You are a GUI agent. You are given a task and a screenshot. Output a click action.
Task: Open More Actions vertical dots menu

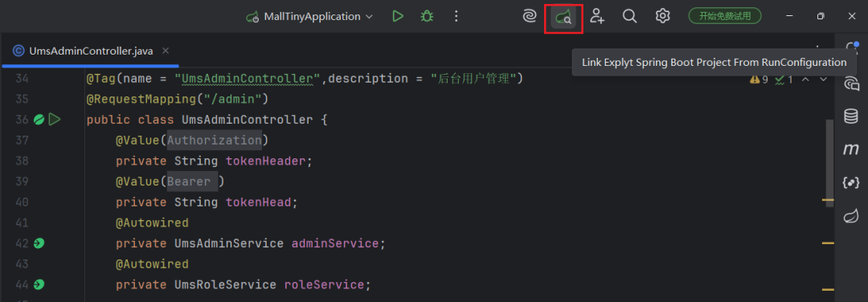point(457,17)
